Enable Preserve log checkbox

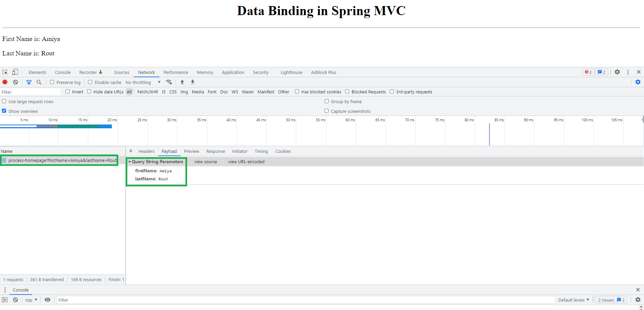click(x=52, y=82)
